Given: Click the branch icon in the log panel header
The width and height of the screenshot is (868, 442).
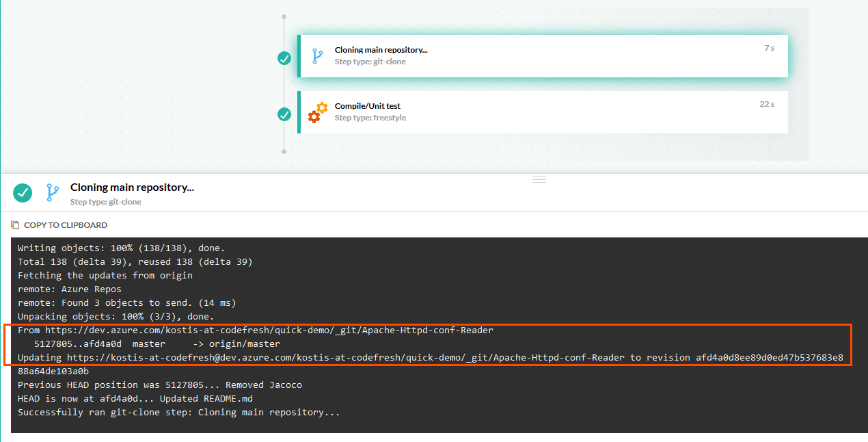Looking at the screenshot, I should tap(52, 193).
